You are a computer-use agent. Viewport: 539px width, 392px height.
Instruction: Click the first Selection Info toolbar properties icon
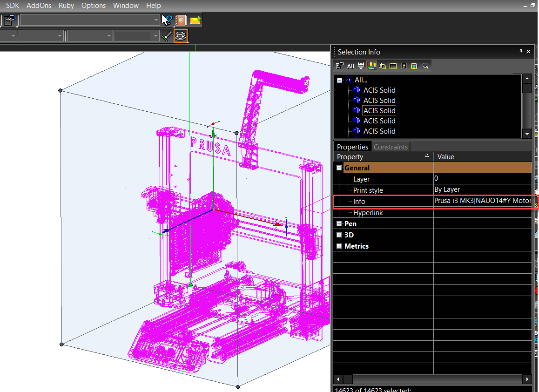click(340, 66)
